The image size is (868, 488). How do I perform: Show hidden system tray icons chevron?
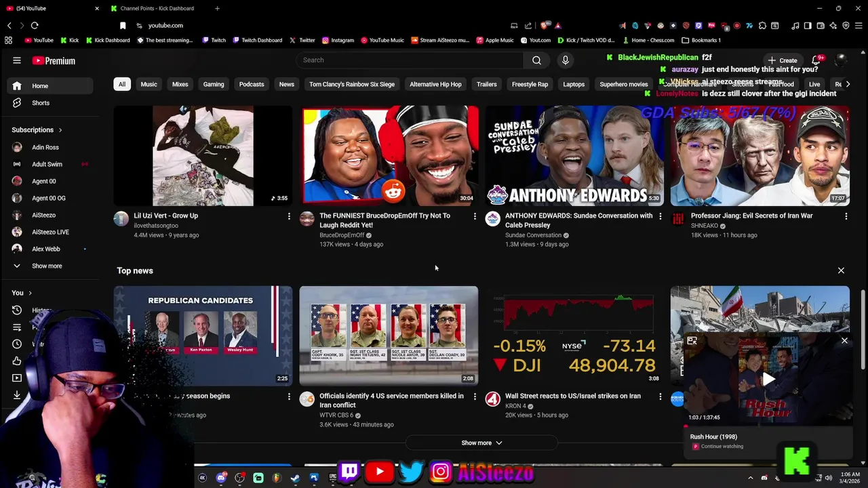click(x=750, y=478)
